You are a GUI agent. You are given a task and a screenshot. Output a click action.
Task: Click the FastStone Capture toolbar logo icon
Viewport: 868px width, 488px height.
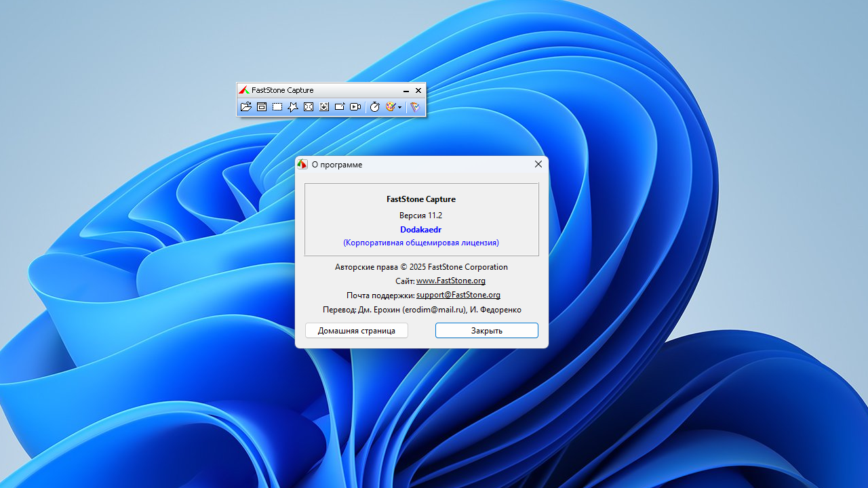click(244, 90)
